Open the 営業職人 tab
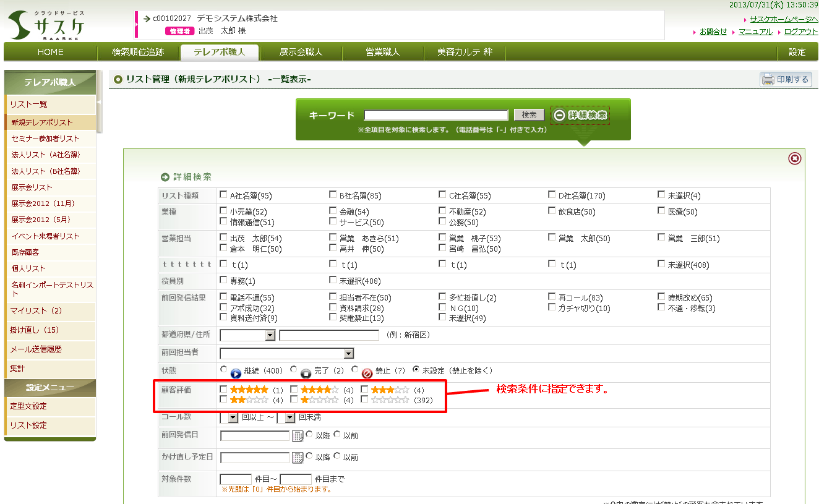 coord(382,52)
